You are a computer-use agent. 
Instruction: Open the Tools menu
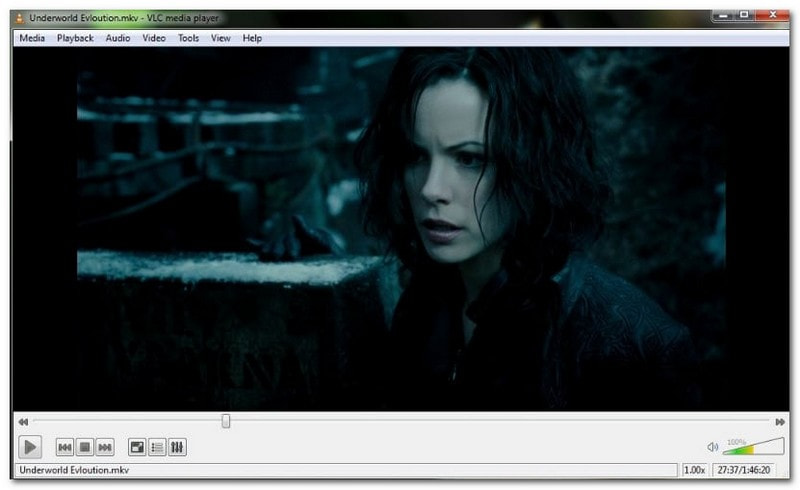(x=188, y=38)
